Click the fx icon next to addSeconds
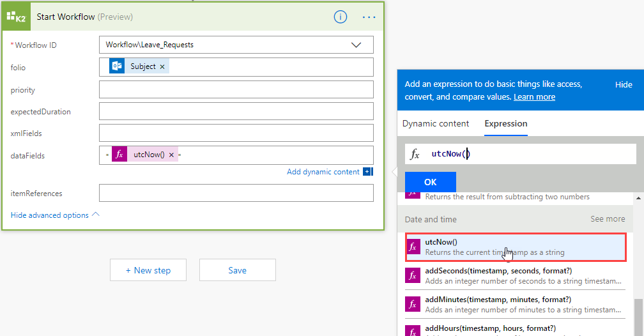Image resolution: width=644 pixels, height=336 pixels. (x=413, y=276)
